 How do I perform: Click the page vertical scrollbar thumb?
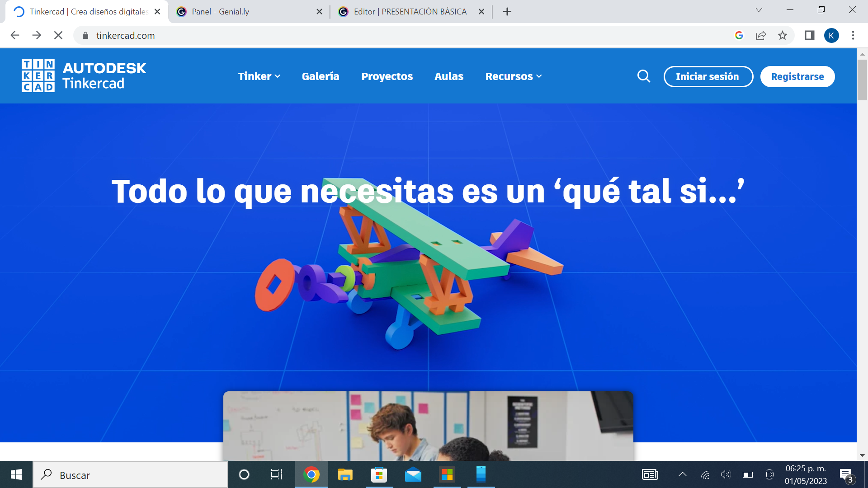(x=862, y=80)
